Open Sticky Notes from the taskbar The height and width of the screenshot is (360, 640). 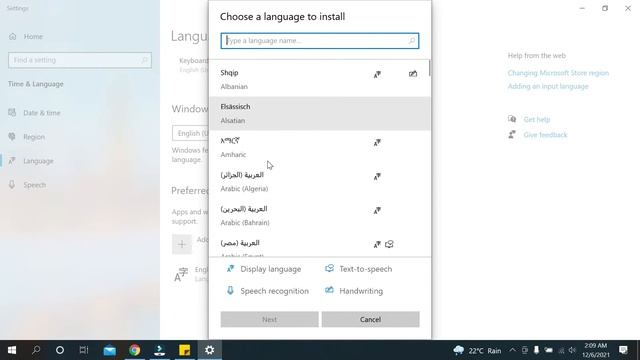click(x=184, y=350)
